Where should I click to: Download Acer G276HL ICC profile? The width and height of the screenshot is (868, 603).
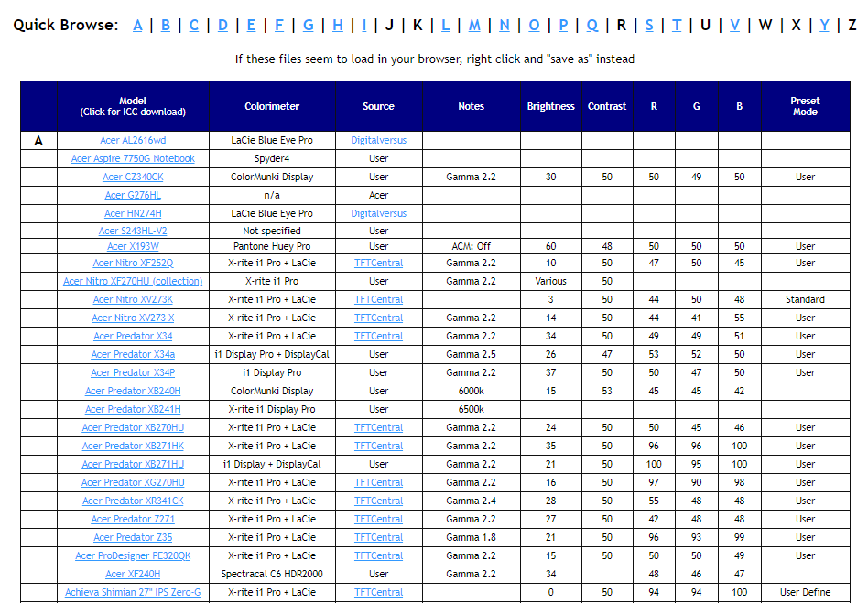pyautogui.click(x=133, y=195)
